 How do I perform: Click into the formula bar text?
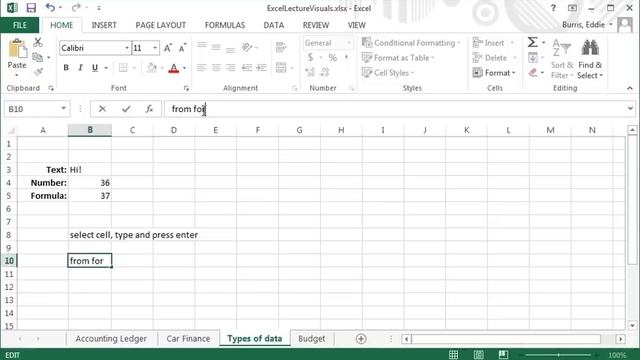point(188,109)
